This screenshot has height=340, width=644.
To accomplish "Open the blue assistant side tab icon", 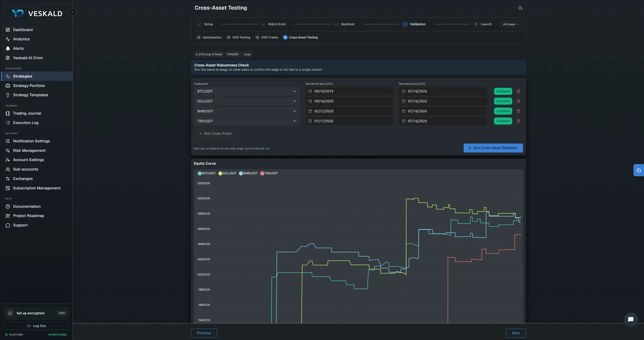I will 639,170.
